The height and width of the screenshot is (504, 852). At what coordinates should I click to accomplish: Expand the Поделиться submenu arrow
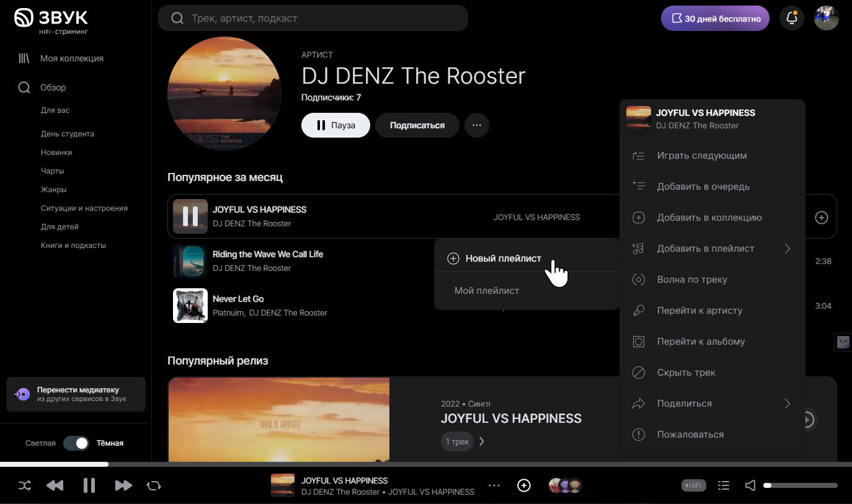pyautogui.click(x=788, y=404)
